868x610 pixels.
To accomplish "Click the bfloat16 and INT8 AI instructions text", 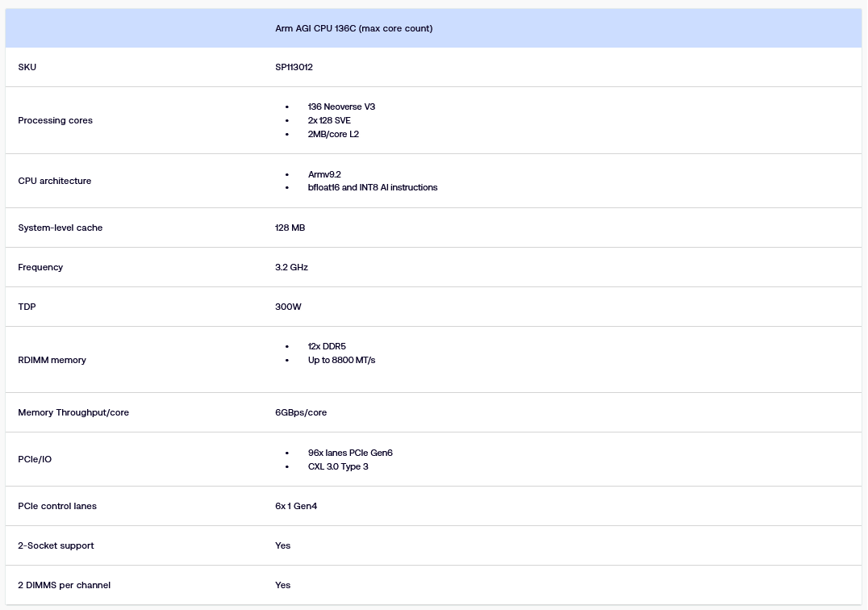I will [x=373, y=187].
